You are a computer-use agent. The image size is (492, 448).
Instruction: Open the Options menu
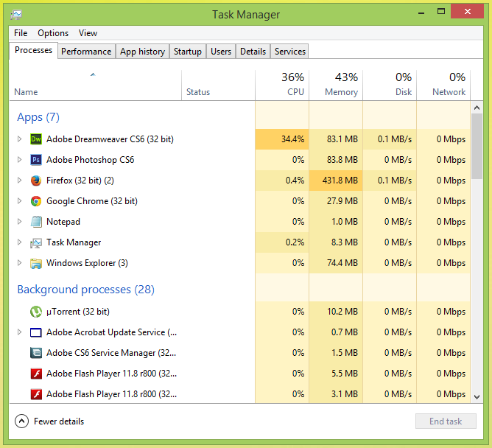point(53,33)
